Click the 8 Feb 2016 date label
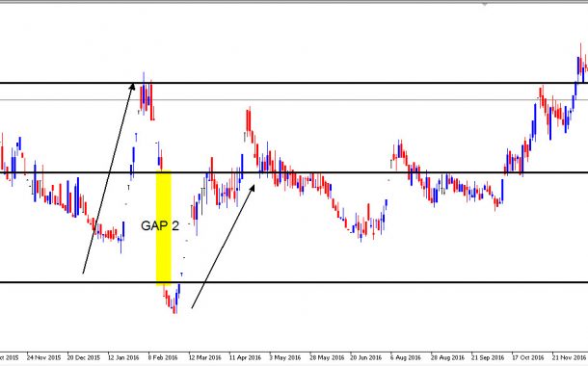Screen dimensions: 588x366 point(162,357)
